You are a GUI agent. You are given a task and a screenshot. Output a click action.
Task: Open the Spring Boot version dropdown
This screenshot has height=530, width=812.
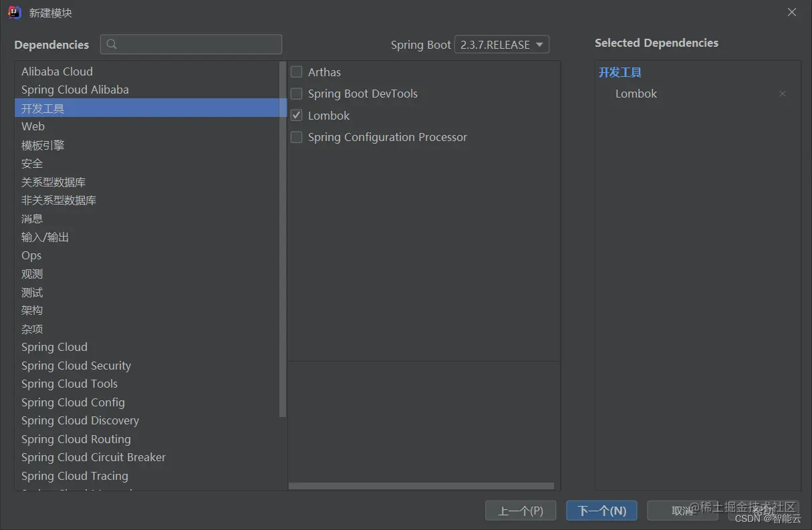click(502, 45)
